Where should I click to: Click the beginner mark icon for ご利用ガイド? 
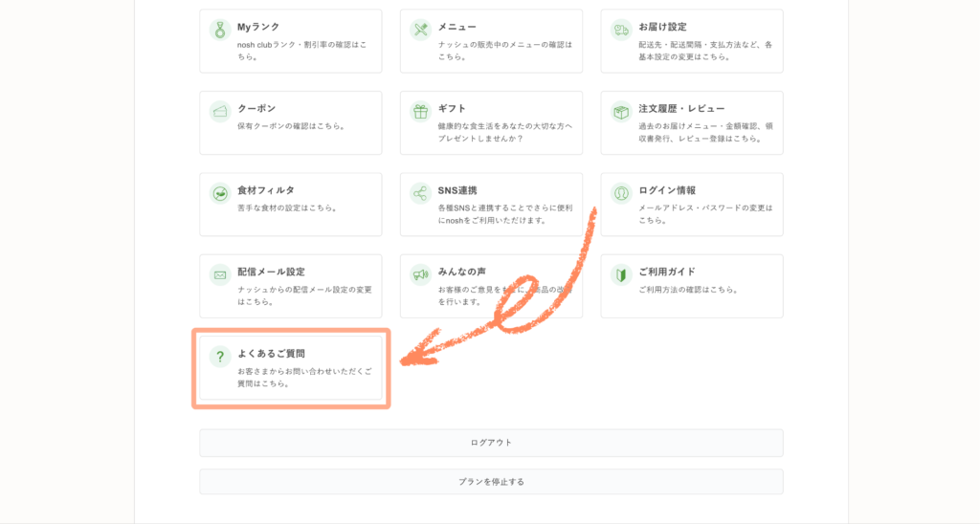[x=621, y=275]
